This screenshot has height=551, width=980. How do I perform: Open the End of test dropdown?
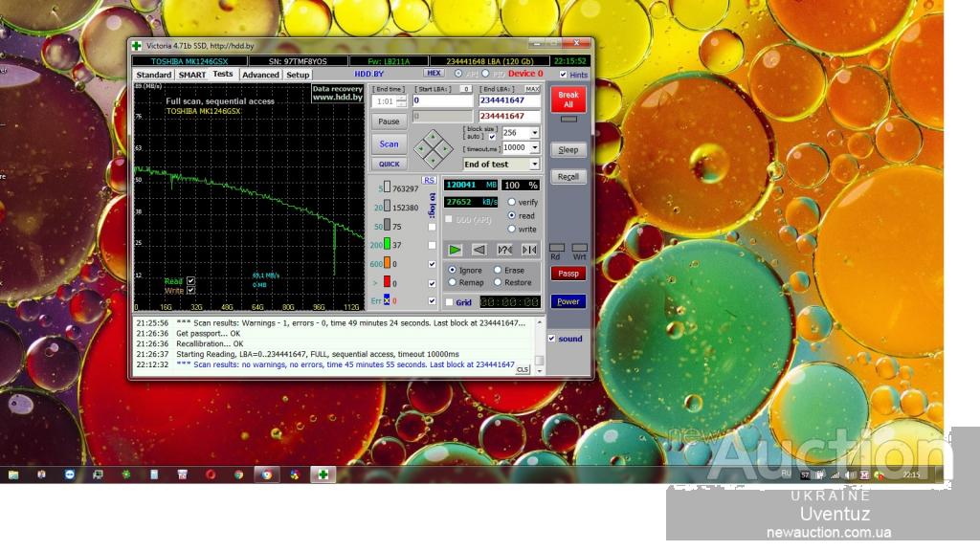click(534, 164)
